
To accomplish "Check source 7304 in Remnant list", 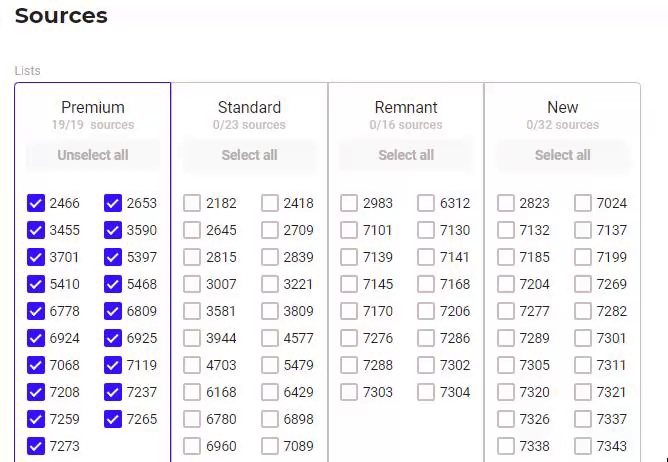I will [x=426, y=392].
